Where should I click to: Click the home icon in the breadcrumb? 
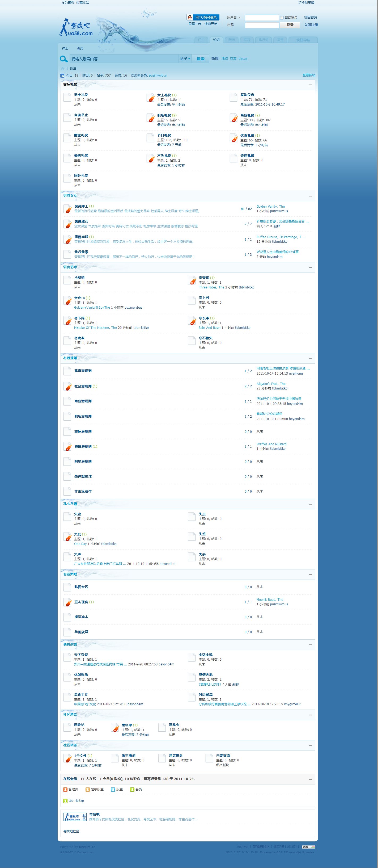coord(62,68)
